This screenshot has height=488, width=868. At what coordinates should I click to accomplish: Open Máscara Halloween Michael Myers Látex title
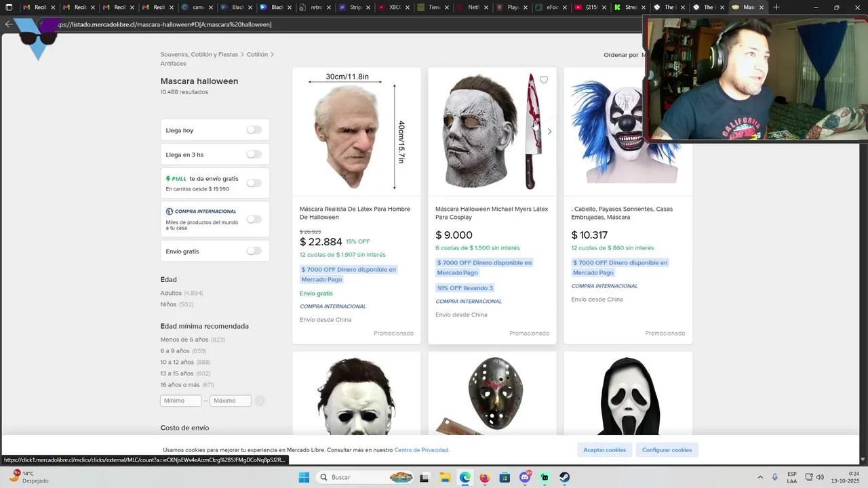point(492,213)
